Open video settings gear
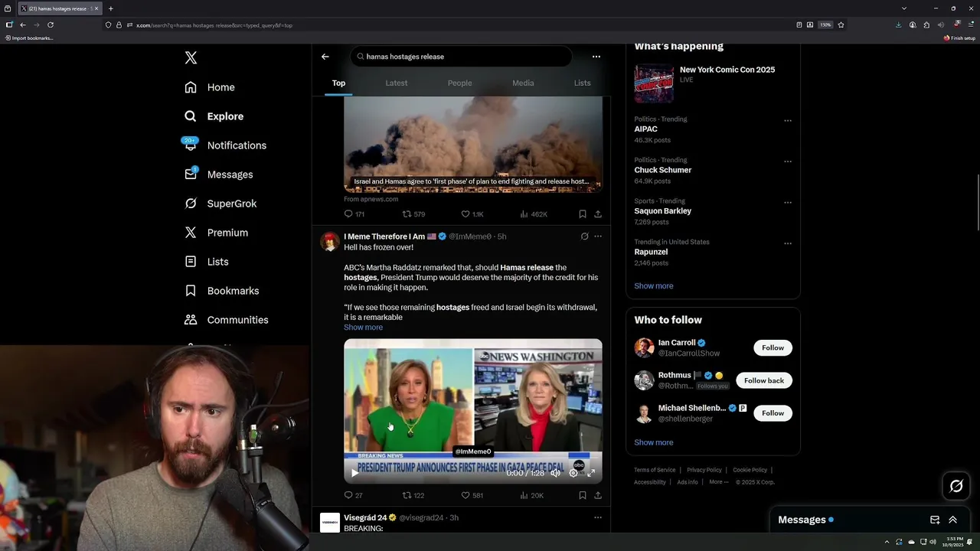Screen dimensions: 980x551 (x=573, y=473)
